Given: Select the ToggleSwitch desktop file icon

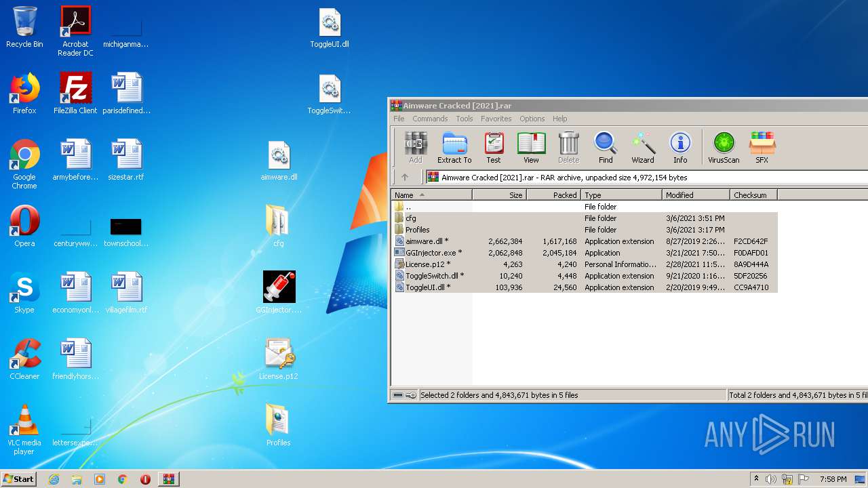Looking at the screenshot, I should click(330, 95).
